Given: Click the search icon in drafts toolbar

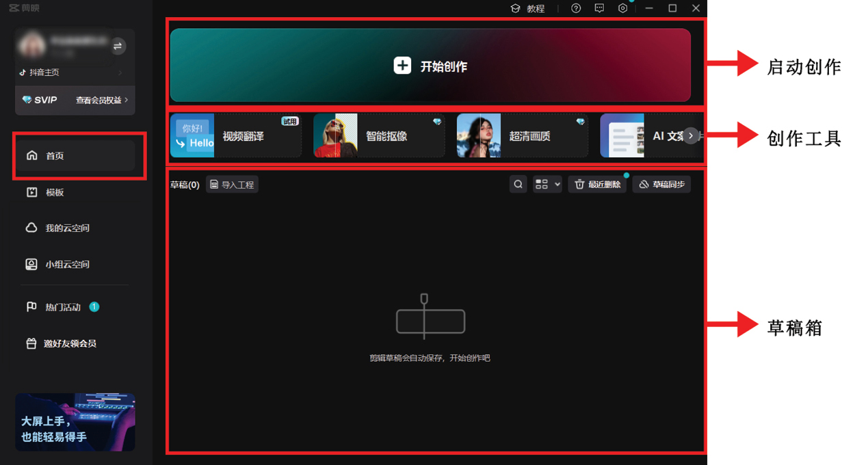Looking at the screenshot, I should (518, 185).
